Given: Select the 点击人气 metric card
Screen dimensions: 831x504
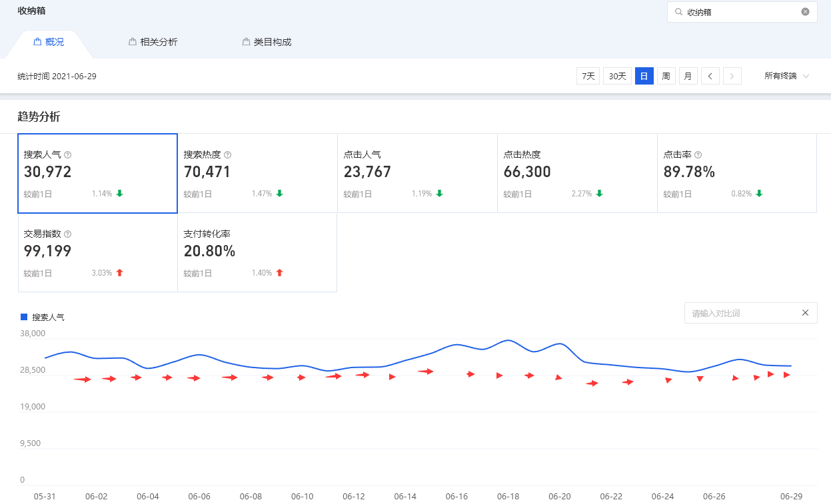Looking at the screenshot, I should tap(417, 173).
